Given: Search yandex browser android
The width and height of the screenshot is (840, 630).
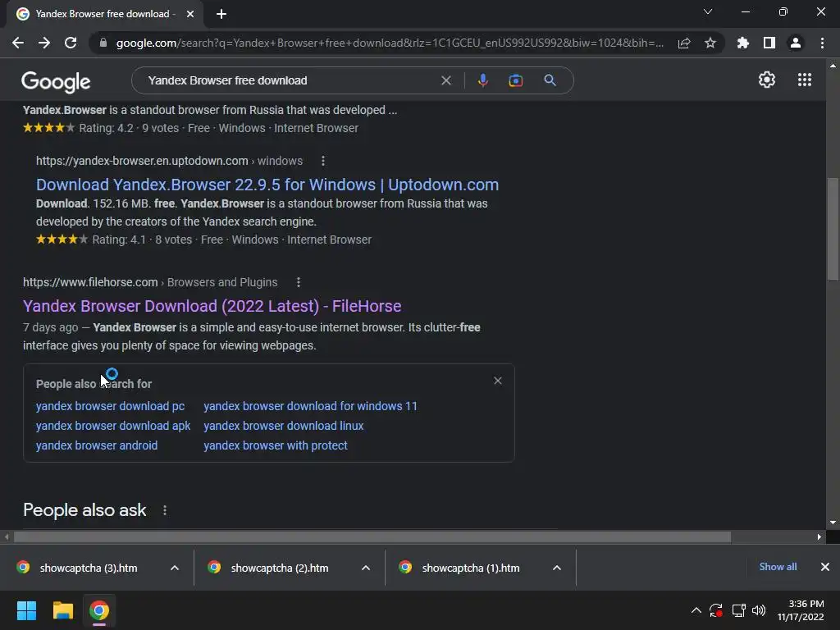Looking at the screenshot, I should click(x=97, y=445).
